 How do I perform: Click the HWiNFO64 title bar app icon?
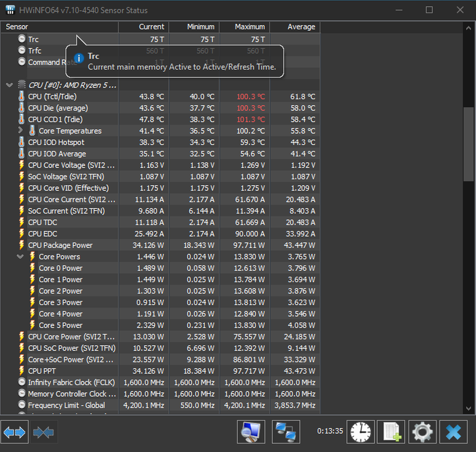click(x=10, y=10)
